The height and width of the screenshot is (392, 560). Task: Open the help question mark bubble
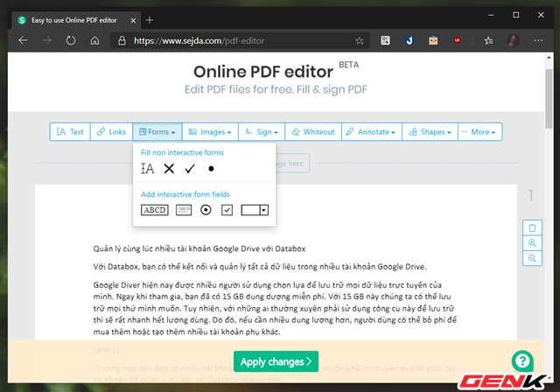tap(522, 361)
